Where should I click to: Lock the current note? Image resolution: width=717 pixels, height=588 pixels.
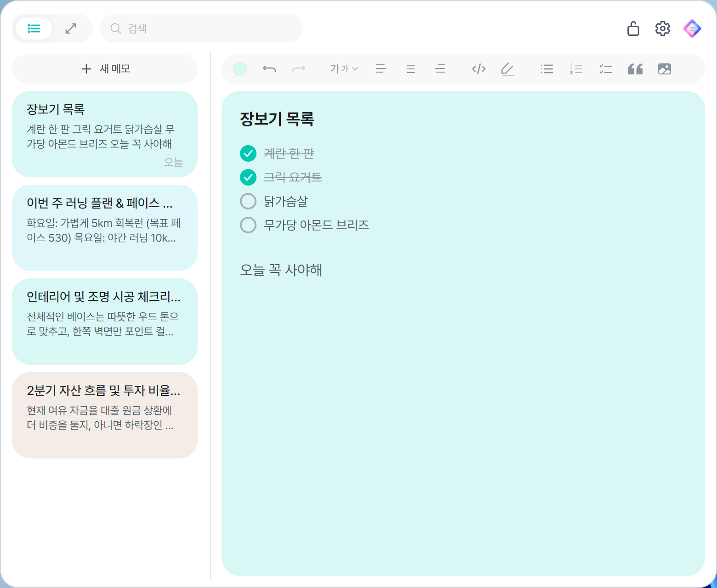click(x=633, y=28)
